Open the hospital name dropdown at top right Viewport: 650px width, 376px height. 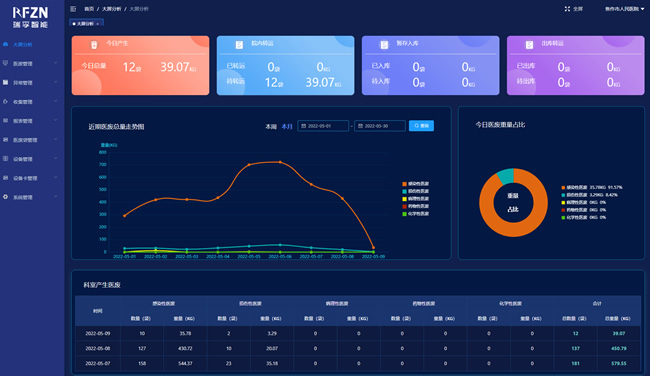tap(624, 9)
